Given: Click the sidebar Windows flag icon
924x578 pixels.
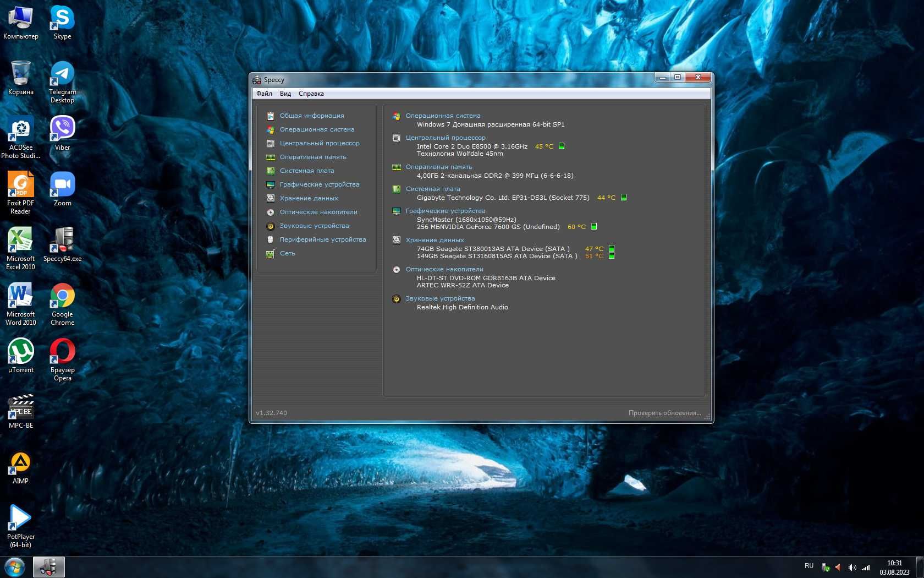Looking at the screenshot, I should pos(270,130).
